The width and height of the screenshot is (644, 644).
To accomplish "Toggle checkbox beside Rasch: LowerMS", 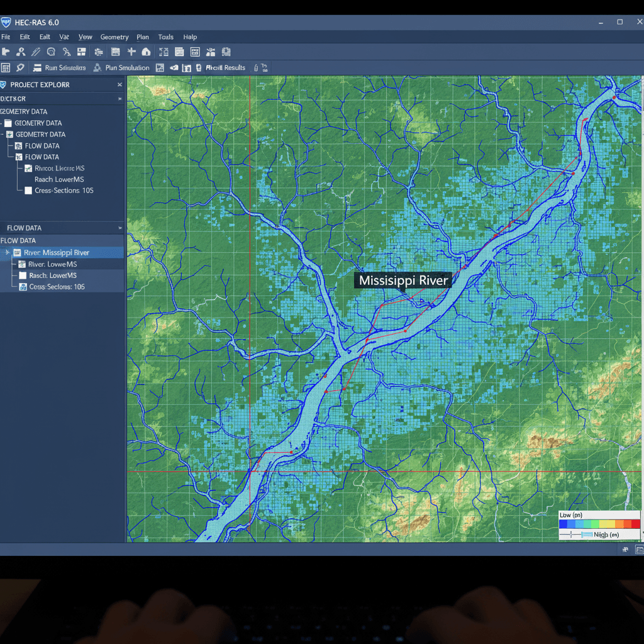I will pyautogui.click(x=23, y=275).
